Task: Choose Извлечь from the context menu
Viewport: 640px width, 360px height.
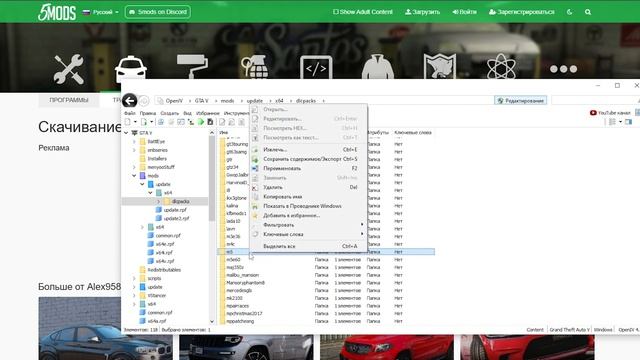Action: click(x=308, y=150)
